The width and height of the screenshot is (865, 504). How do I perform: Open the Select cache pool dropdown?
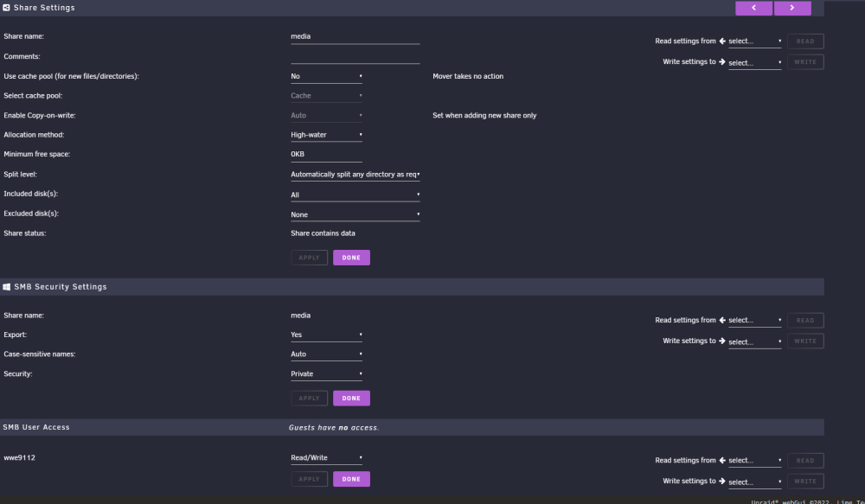327,96
